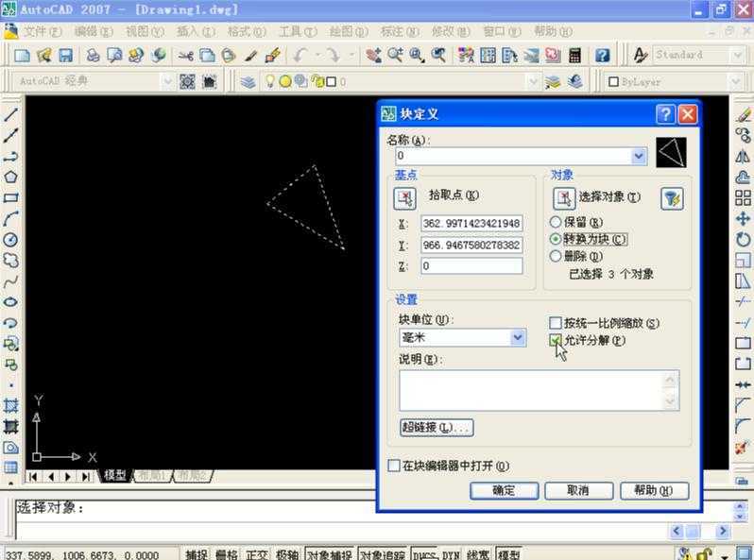The height and width of the screenshot is (560, 754).
Task: Check 在块编辑器中打开 option
Action: pos(394,466)
